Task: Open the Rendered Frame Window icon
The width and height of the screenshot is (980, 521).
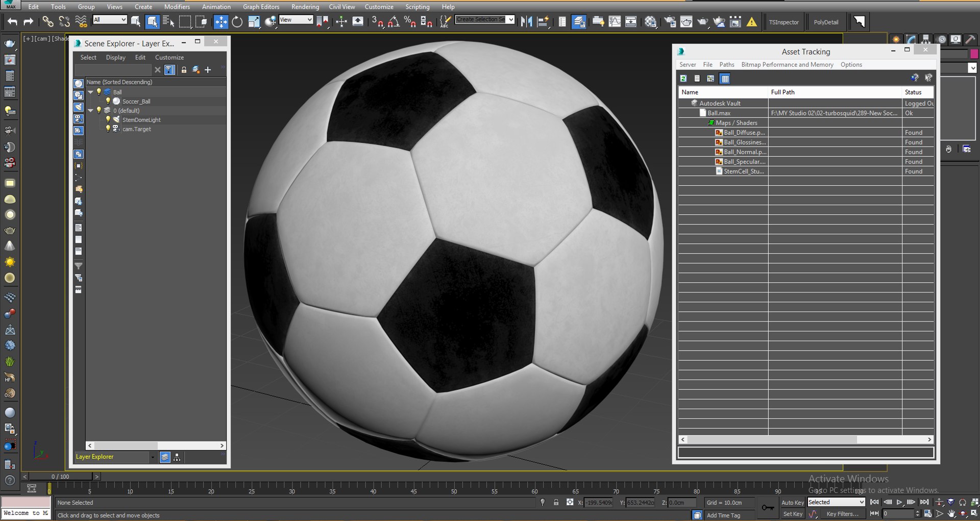Action: click(686, 21)
